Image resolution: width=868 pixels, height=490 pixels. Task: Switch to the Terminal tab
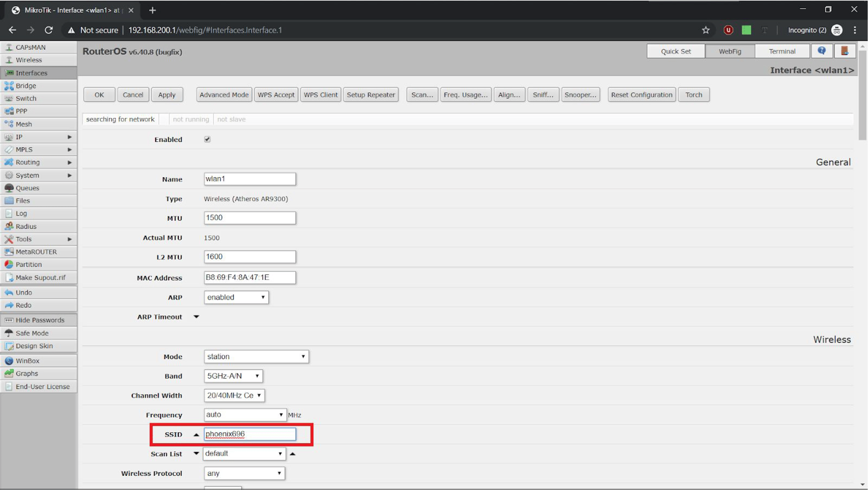(x=782, y=51)
